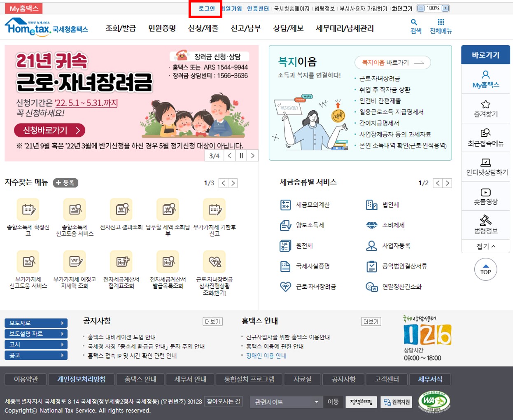Image resolution: width=513 pixels, height=420 pixels.
Task: Open 개인정보처리방침 footer link
Action: pyautogui.click(x=82, y=379)
